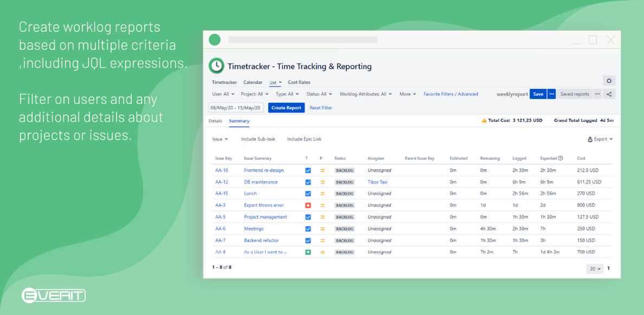644x315 pixels.
Task: Click the Expected column help icon
Action: click(560, 159)
